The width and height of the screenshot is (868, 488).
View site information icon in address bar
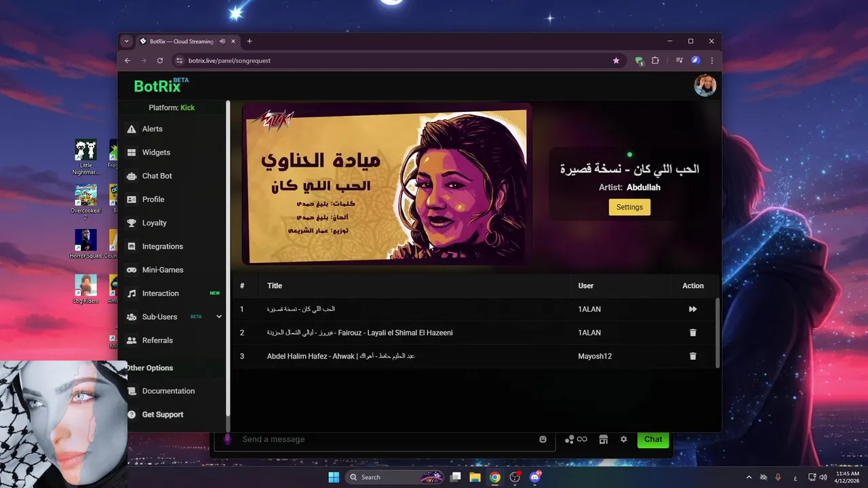pos(180,60)
